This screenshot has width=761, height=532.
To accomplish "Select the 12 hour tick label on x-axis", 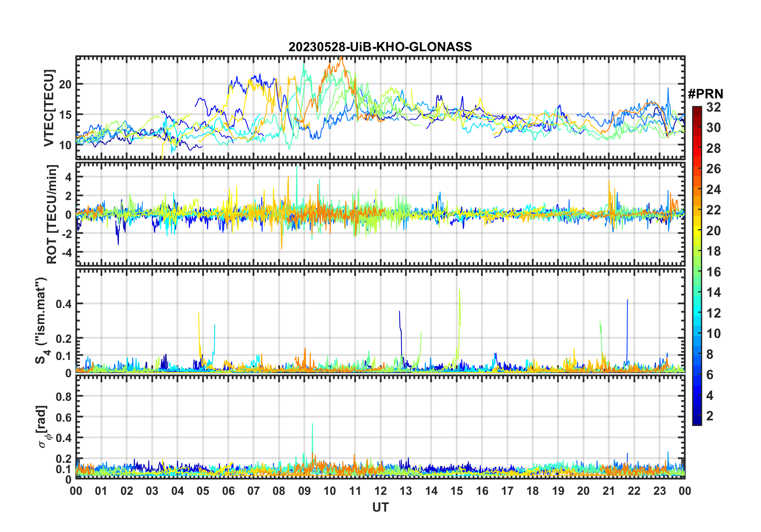I will coord(380,491).
